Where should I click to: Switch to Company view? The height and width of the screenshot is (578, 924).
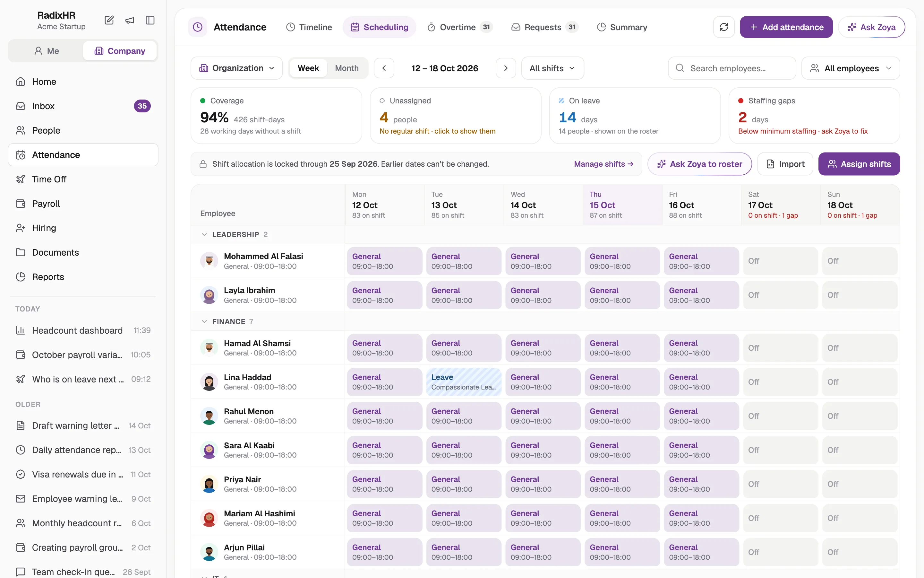coord(120,51)
